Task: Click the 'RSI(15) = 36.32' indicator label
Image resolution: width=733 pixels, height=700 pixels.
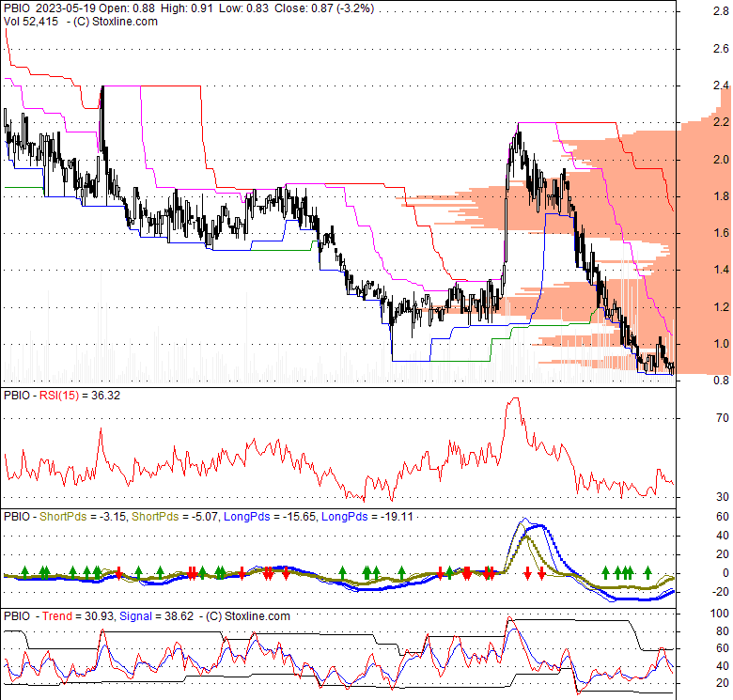Action: tap(80, 396)
